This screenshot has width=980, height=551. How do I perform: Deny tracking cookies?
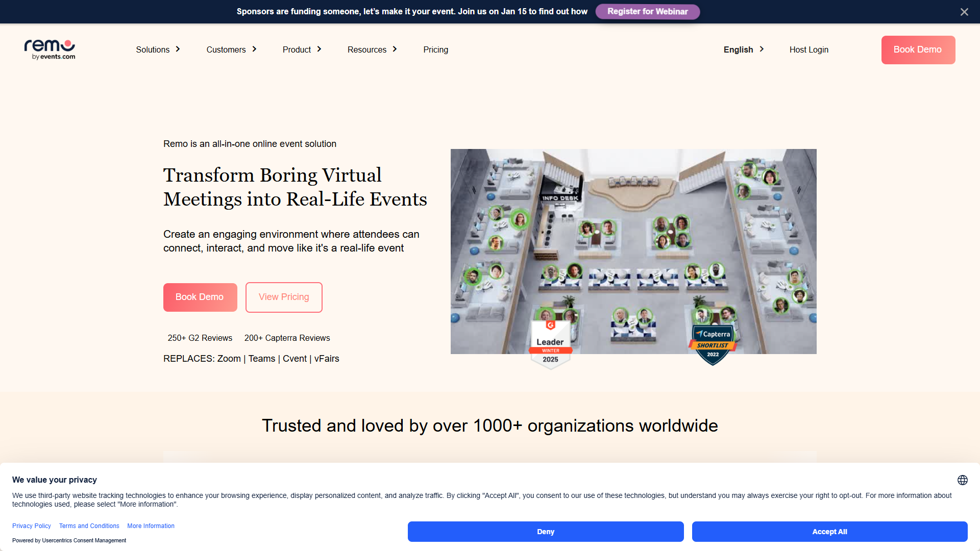pyautogui.click(x=546, y=532)
